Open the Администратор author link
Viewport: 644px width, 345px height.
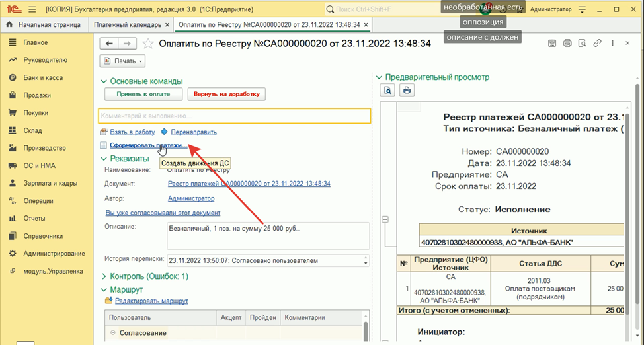(191, 198)
